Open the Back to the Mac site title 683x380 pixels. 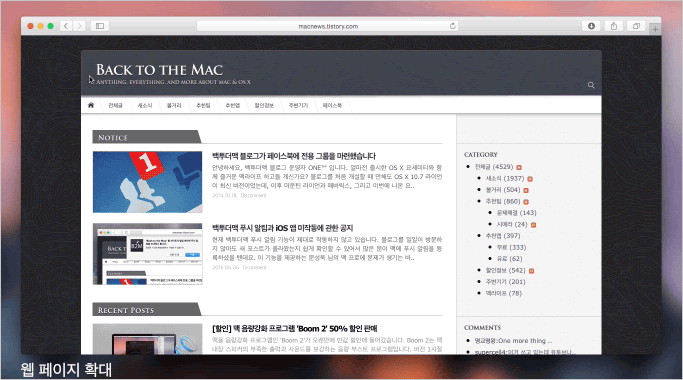[159, 70]
